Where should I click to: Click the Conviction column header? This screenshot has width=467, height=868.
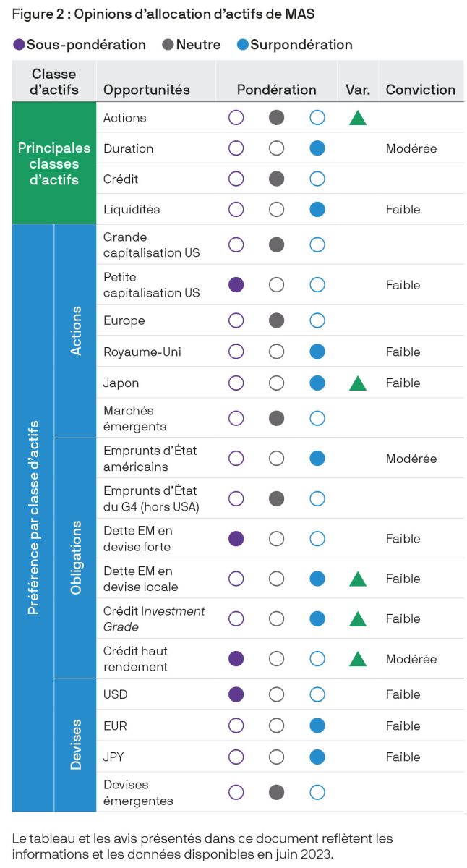coord(420,90)
